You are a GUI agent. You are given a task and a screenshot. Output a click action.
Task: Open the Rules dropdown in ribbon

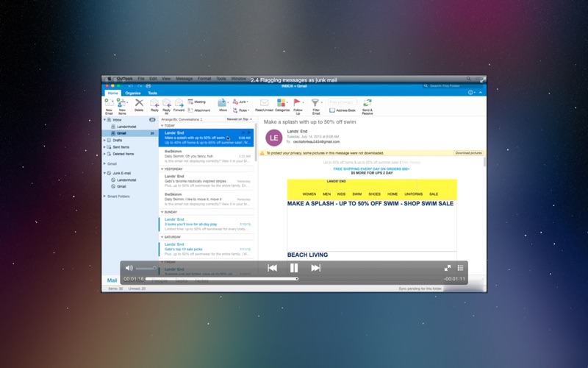241,110
